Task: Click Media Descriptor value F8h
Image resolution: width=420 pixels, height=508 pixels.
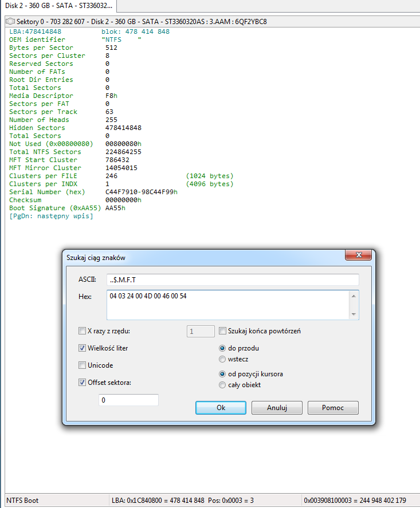Action: (x=111, y=96)
